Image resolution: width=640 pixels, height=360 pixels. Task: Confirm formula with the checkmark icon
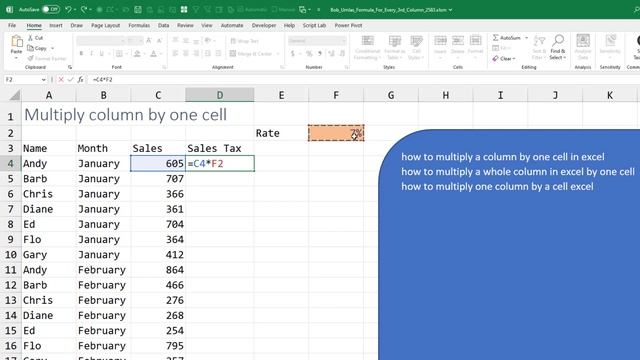click(x=70, y=80)
